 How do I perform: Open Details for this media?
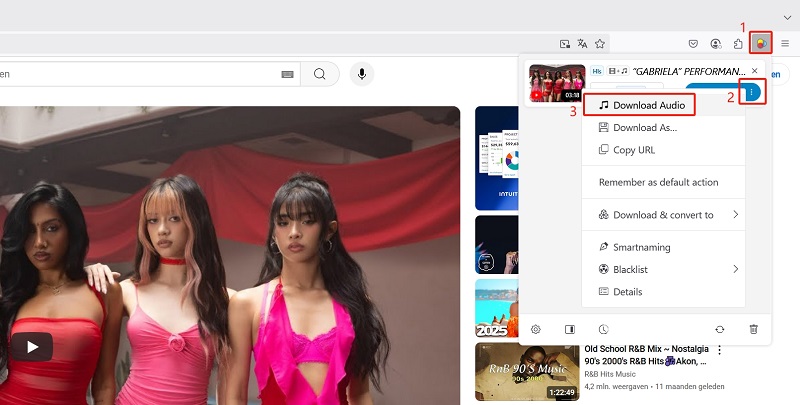click(663, 292)
